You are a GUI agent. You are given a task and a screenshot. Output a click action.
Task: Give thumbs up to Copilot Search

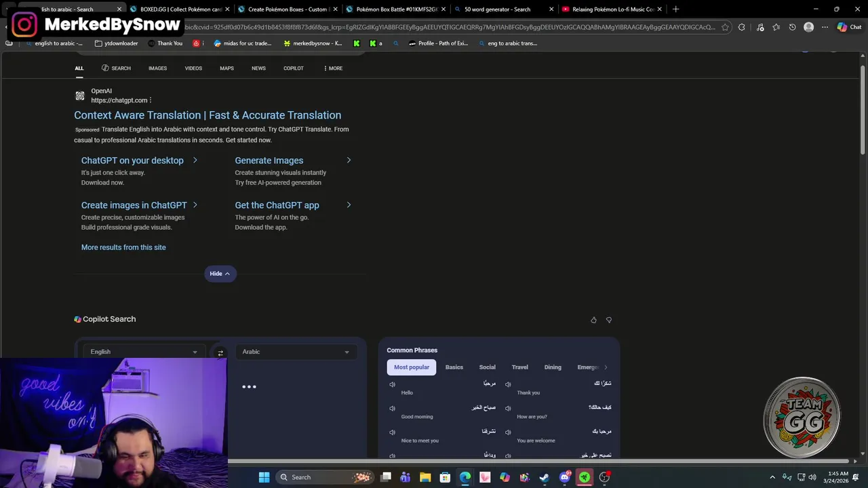[x=593, y=320]
